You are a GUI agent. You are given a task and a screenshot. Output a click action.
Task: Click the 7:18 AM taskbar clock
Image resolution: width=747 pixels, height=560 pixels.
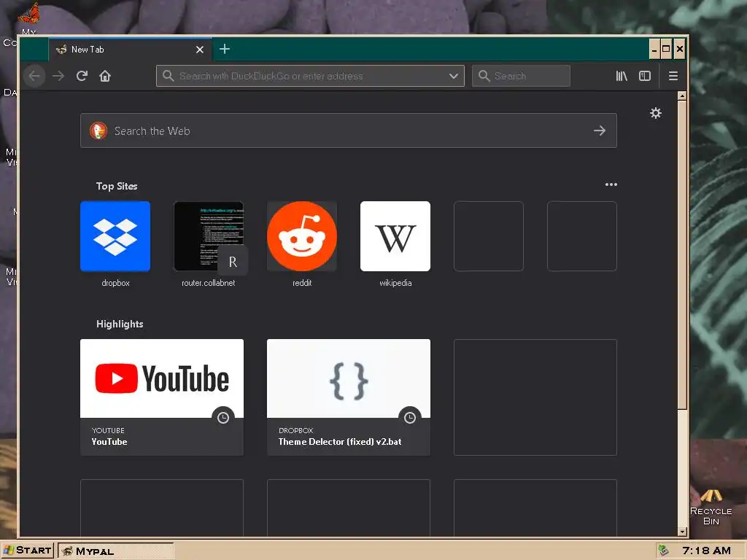[706, 551]
